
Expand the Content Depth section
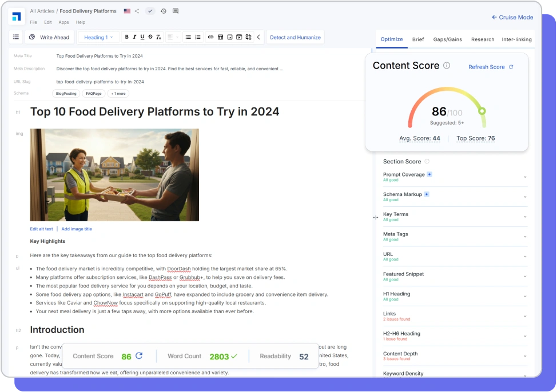pos(455,356)
